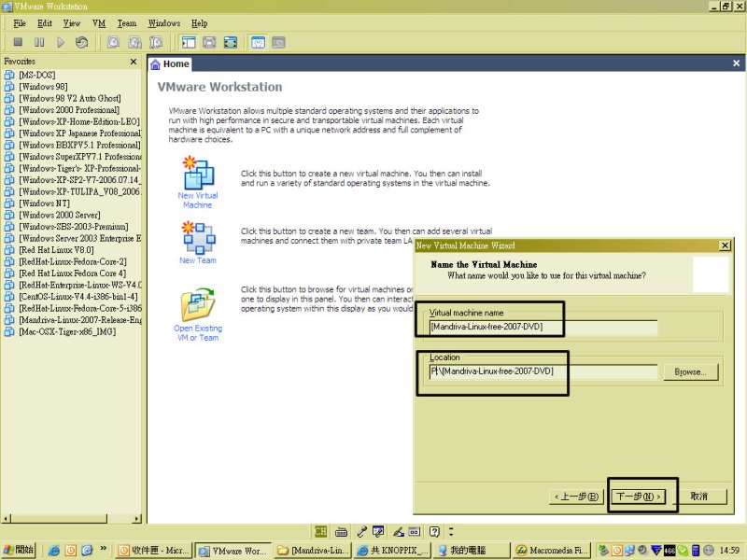Open the VM menu

(x=99, y=22)
